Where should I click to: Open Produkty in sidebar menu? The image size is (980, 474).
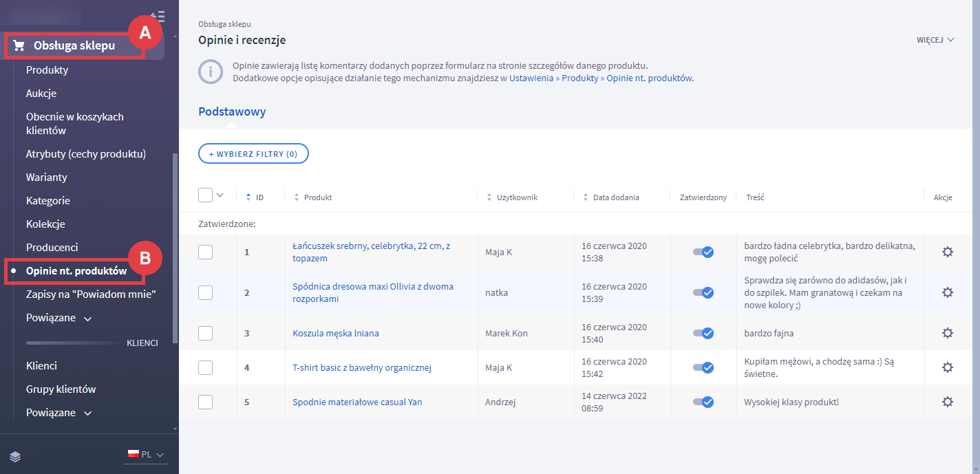coord(47,70)
